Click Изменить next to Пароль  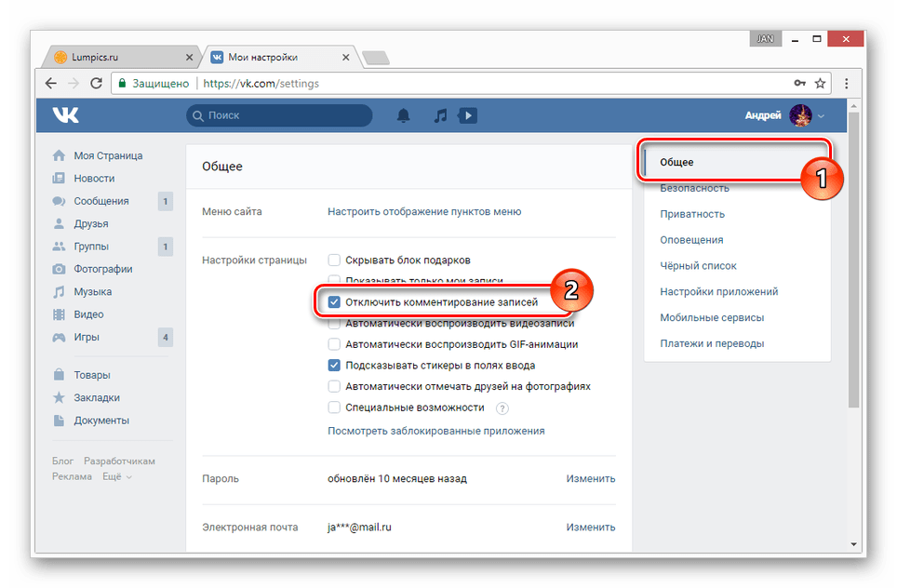[x=590, y=478]
